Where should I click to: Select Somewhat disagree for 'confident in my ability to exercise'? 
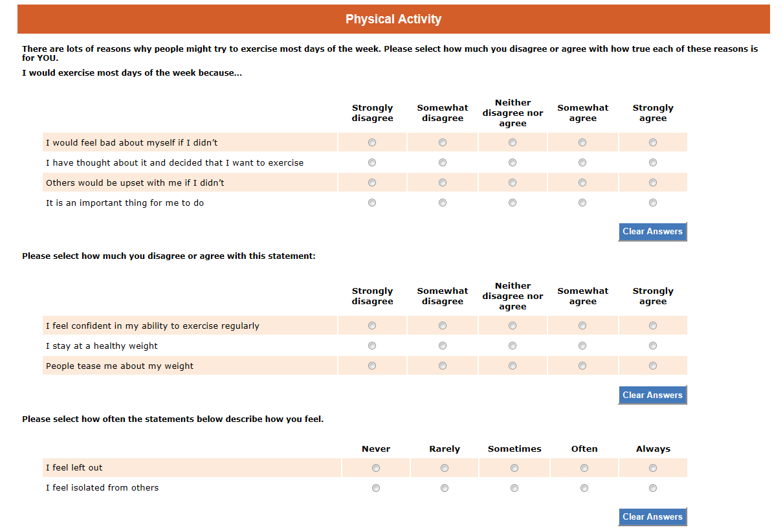443,326
